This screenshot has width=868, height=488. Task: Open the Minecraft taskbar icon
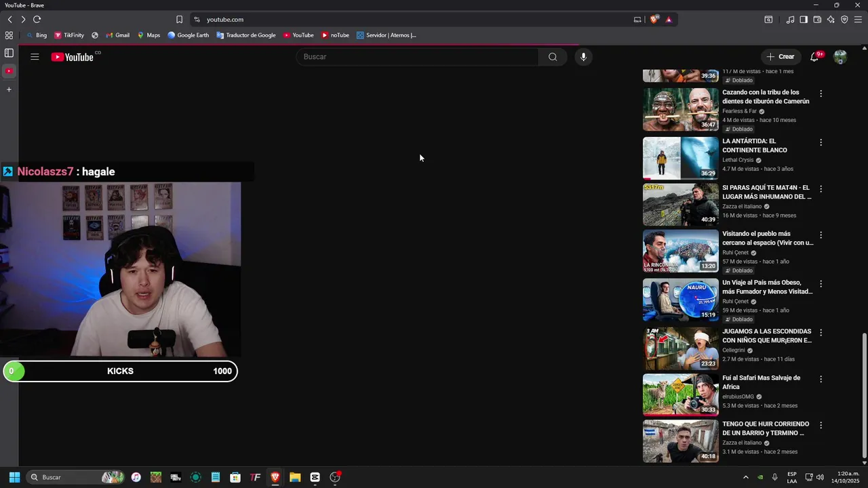pyautogui.click(x=156, y=477)
